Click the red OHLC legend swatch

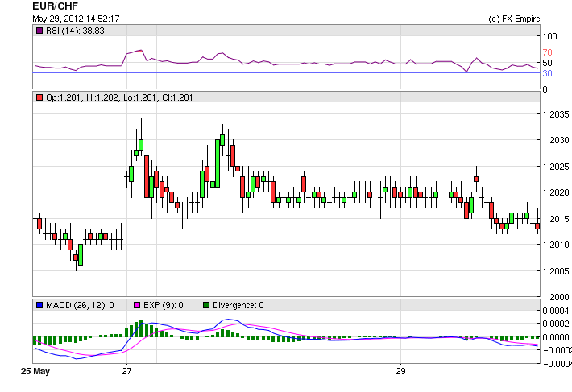pos(39,97)
